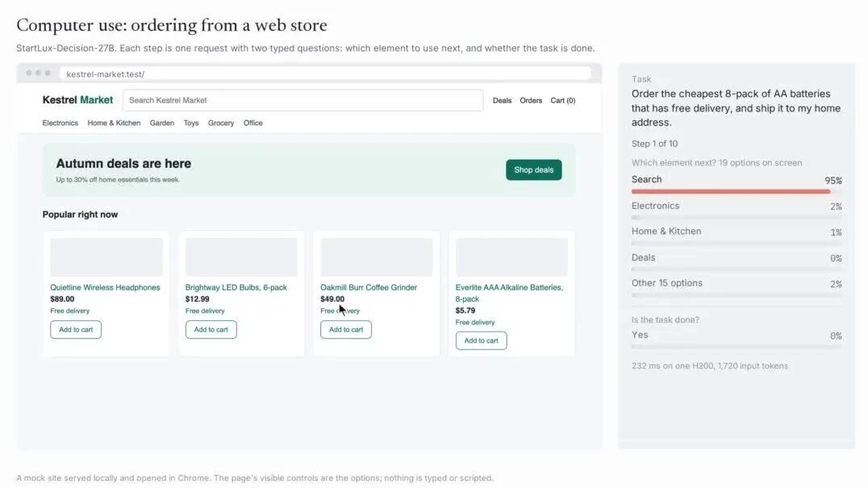The image size is (868, 488).
Task: Open the Office category
Action: [253, 123]
